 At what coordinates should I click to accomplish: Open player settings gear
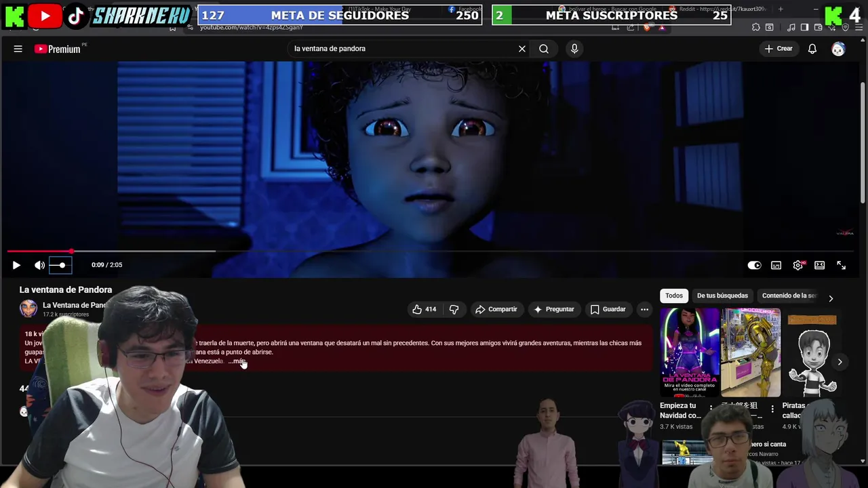(x=798, y=265)
